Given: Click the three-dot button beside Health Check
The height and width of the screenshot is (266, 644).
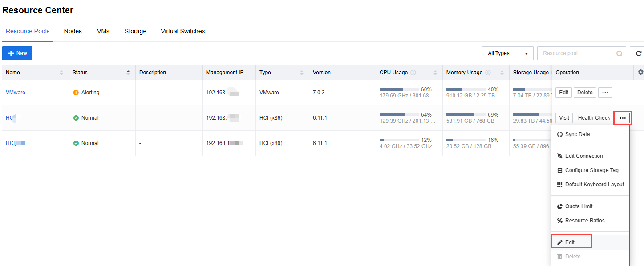Looking at the screenshot, I should point(623,118).
